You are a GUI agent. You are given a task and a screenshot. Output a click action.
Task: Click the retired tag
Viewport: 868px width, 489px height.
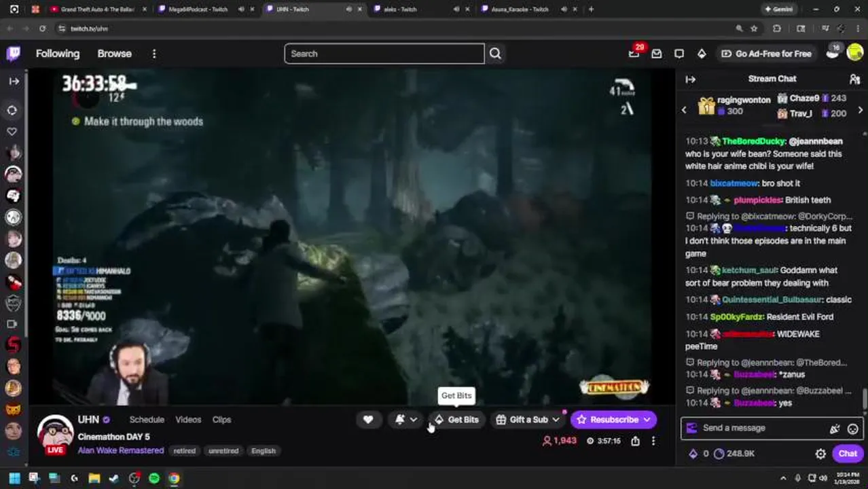(184, 451)
